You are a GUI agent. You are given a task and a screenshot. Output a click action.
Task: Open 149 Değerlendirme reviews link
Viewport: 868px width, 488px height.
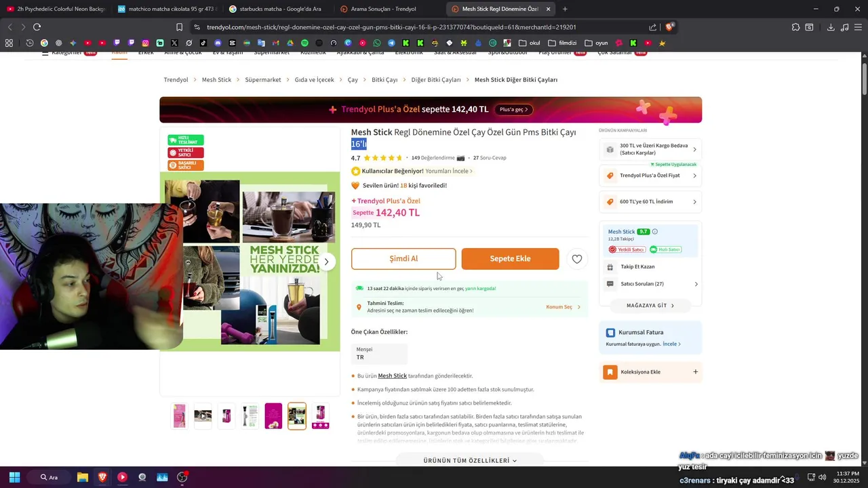tap(433, 158)
